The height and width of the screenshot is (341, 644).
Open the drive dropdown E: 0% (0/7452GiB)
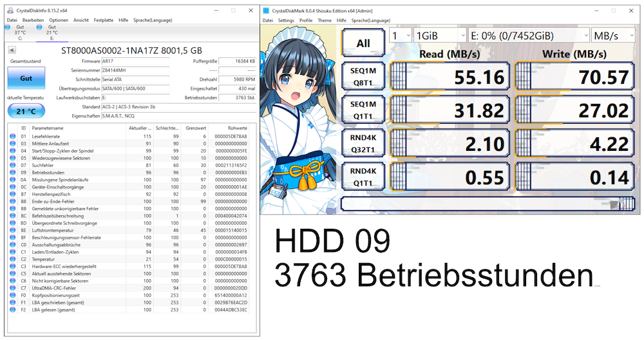coord(529,36)
